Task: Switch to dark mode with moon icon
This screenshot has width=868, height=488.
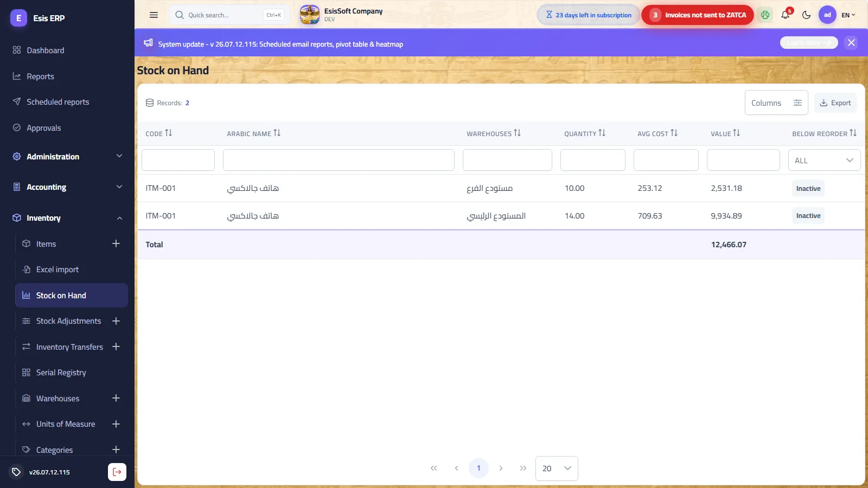Action: pyautogui.click(x=806, y=15)
